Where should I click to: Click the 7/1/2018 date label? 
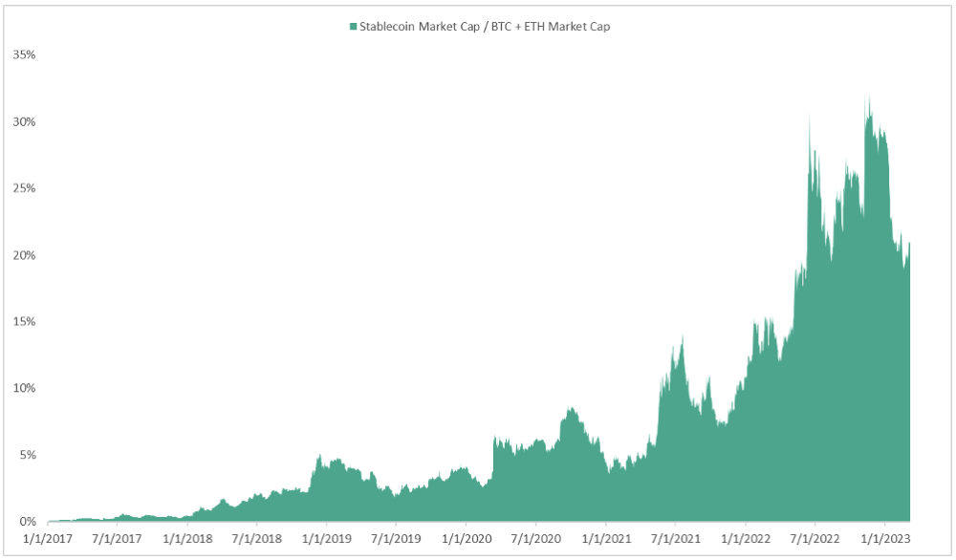click(x=256, y=540)
